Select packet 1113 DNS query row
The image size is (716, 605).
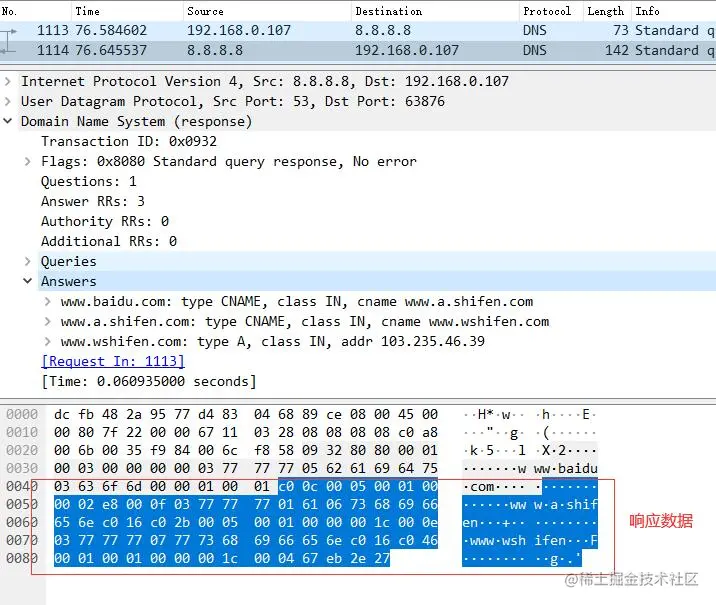coord(358,31)
